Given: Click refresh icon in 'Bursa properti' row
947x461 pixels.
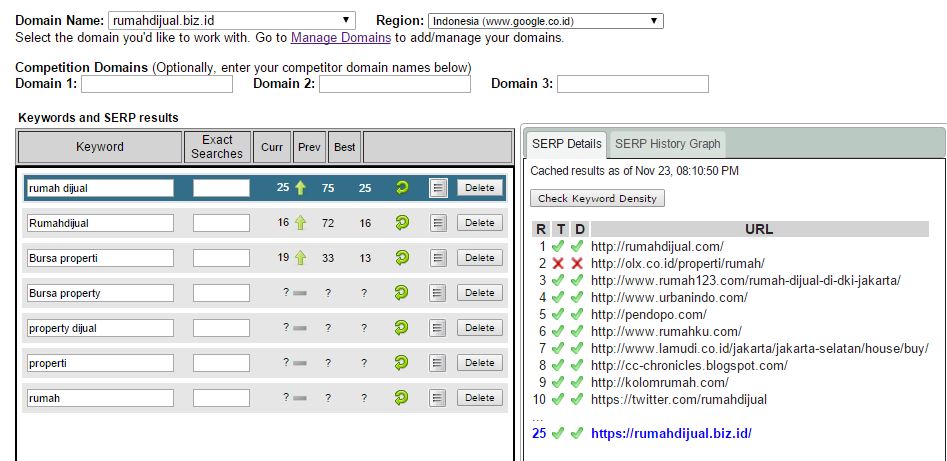Looking at the screenshot, I should [402, 258].
